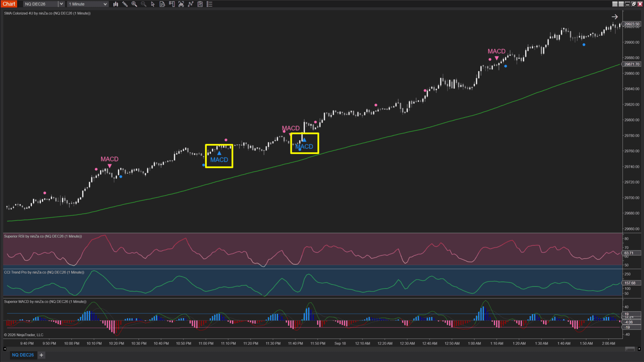The image size is (644, 362).
Task: Click the -4.08 MACD value marker
Action: [x=631, y=322]
